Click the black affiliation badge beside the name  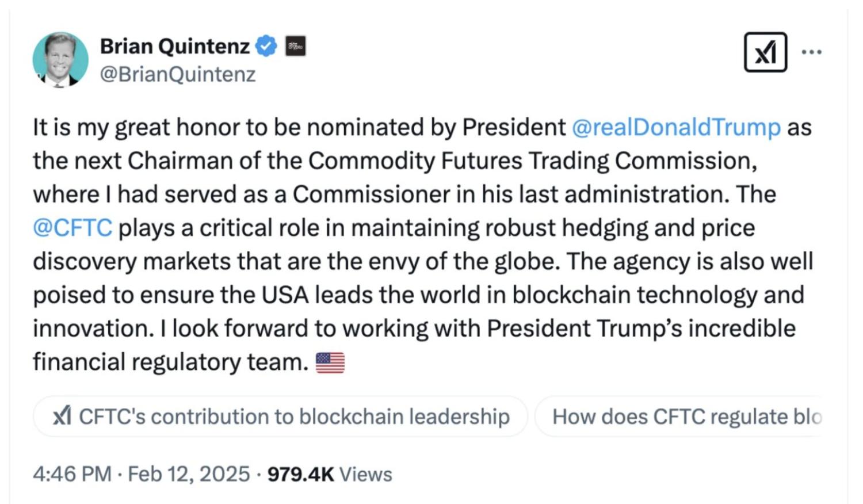(296, 46)
